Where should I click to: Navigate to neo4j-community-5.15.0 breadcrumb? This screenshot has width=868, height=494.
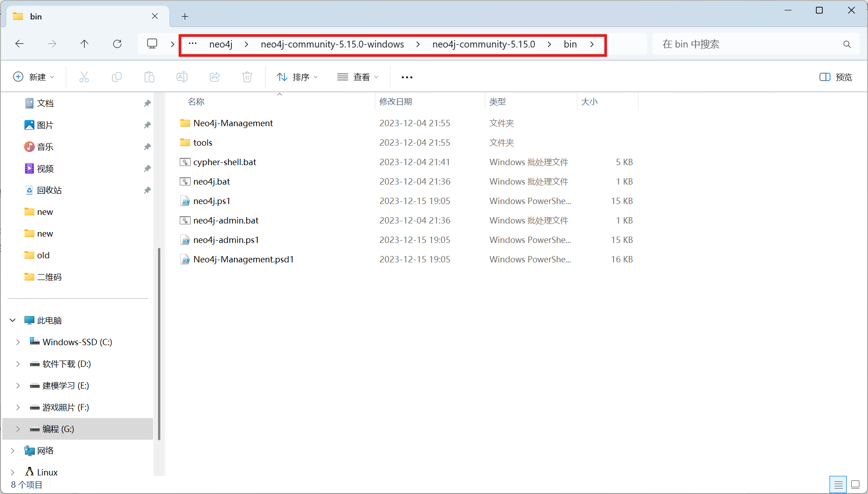484,44
